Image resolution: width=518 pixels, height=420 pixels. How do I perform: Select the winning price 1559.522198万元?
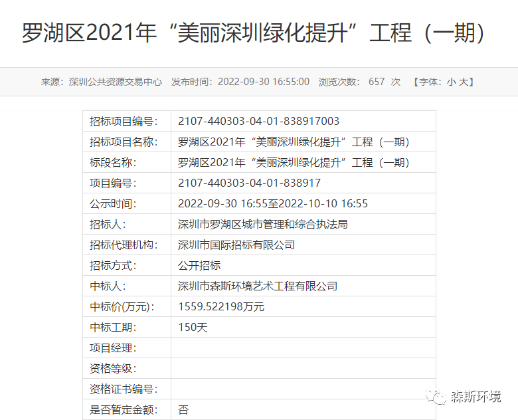tap(221, 306)
